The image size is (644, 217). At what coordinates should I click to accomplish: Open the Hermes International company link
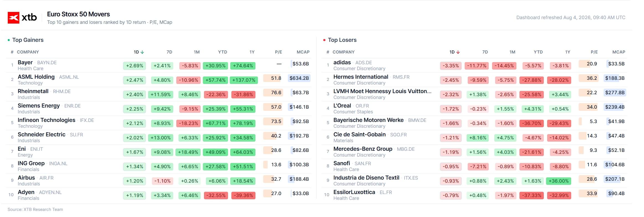[x=361, y=77]
